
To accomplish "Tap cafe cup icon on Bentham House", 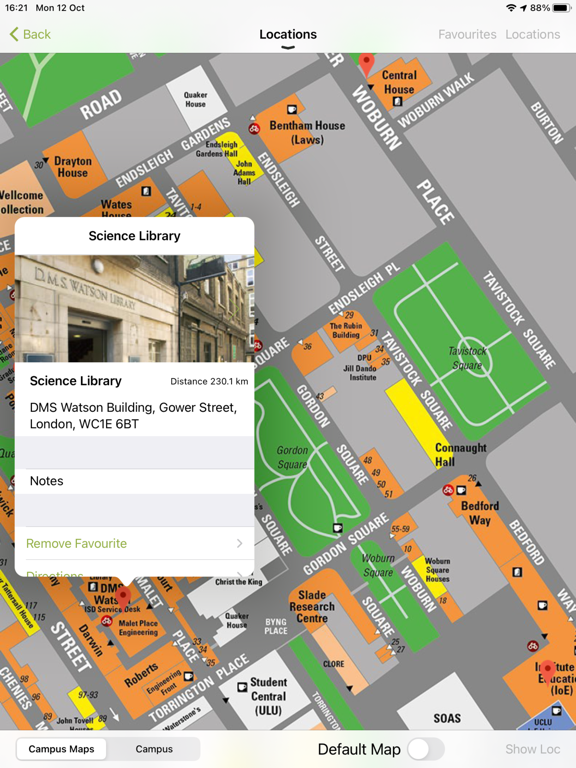I will (x=292, y=109).
